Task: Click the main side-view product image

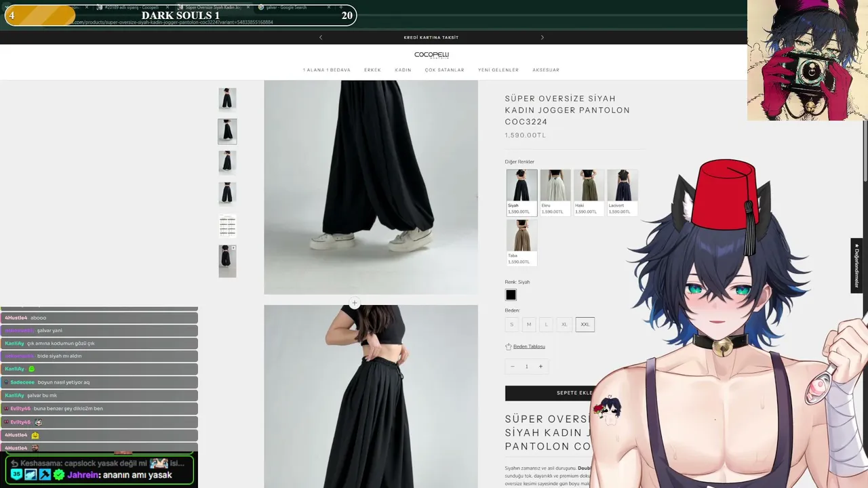Action: 371,187
